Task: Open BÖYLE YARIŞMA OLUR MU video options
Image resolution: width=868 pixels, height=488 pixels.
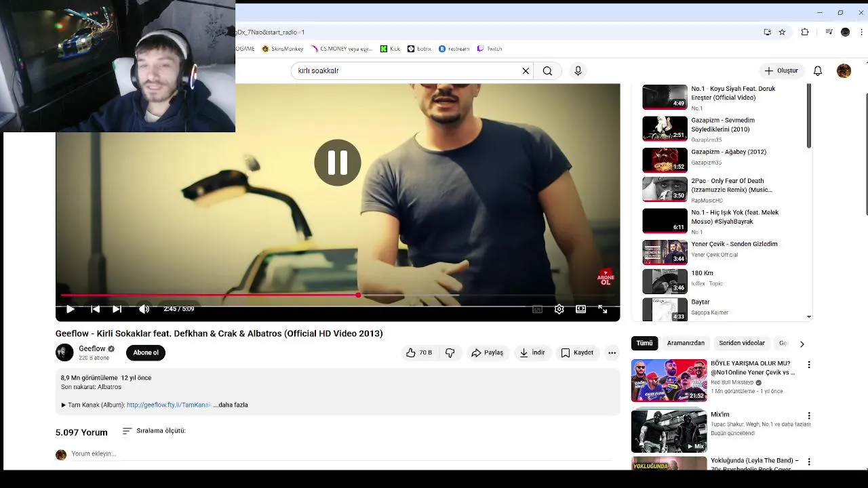Action: point(808,365)
